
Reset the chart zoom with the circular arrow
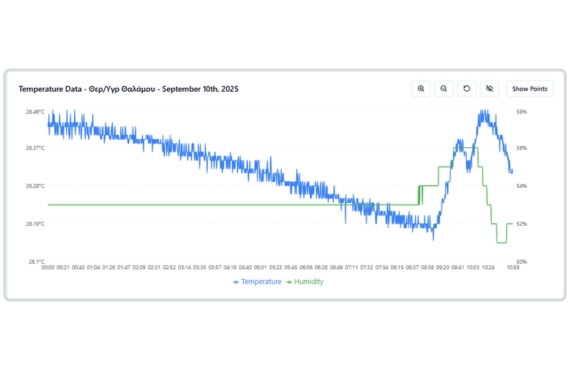pyautogui.click(x=466, y=89)
